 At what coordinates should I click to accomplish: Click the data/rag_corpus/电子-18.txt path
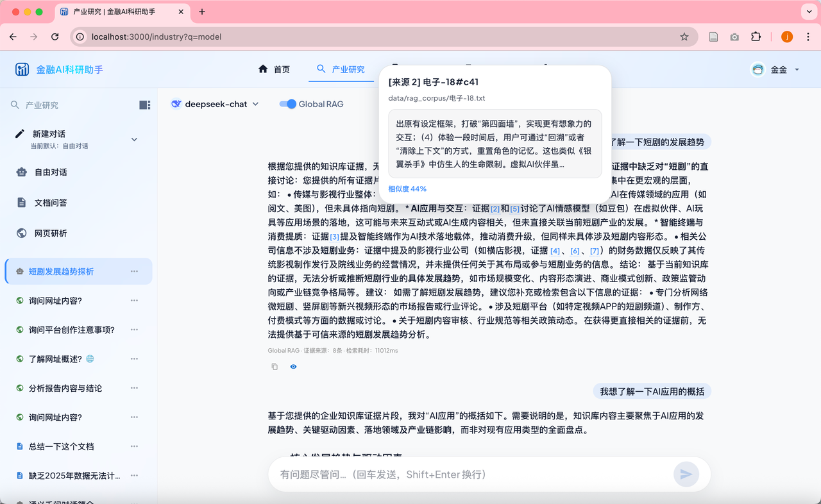click(437, 98)
